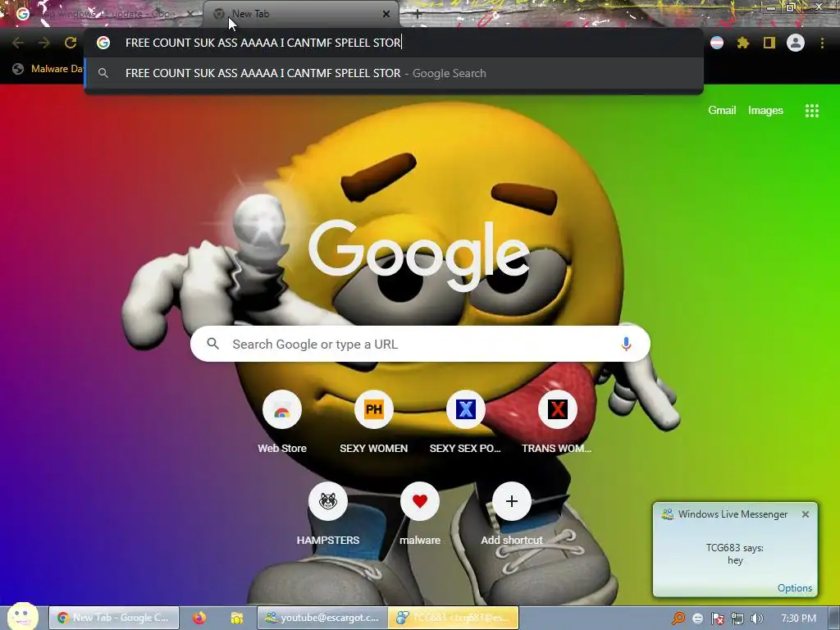Open the malware shortcut tile

coord(419,514)
